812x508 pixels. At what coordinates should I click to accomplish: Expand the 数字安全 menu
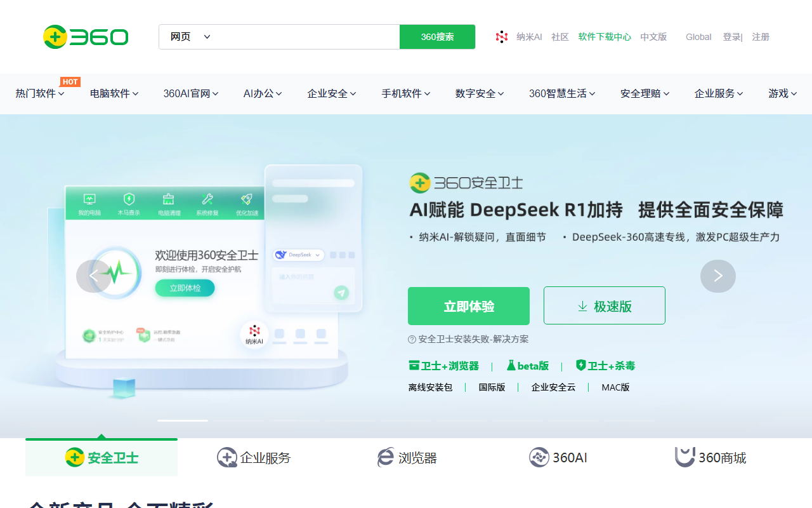[x=480, y=93]
